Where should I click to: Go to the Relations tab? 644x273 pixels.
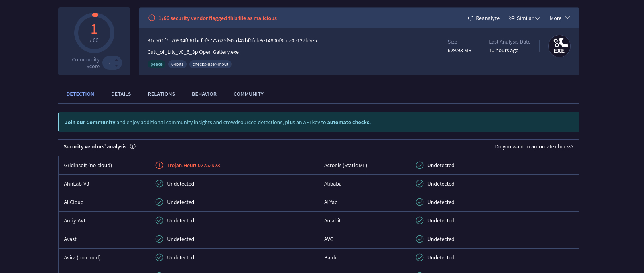pos(161,94)
